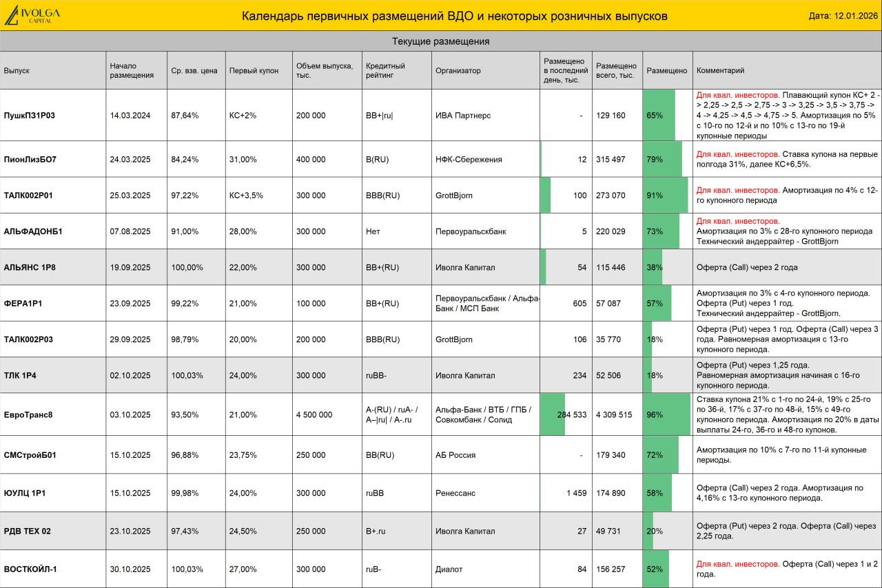This screenshot has height=588, width=882.
Task: Click the last-day amount 284 533
Action: click(572, 414)
